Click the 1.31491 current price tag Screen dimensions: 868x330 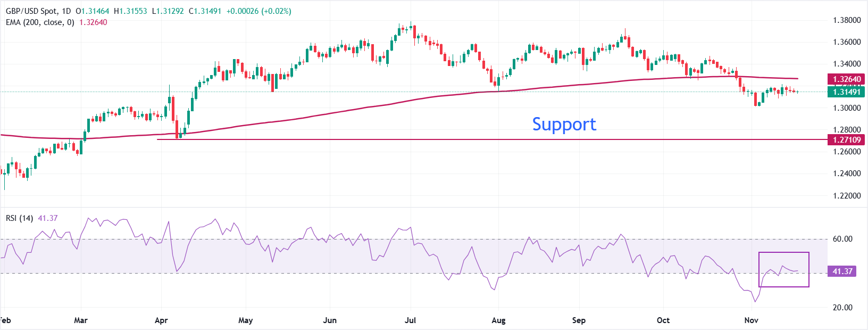coord(846,92)
